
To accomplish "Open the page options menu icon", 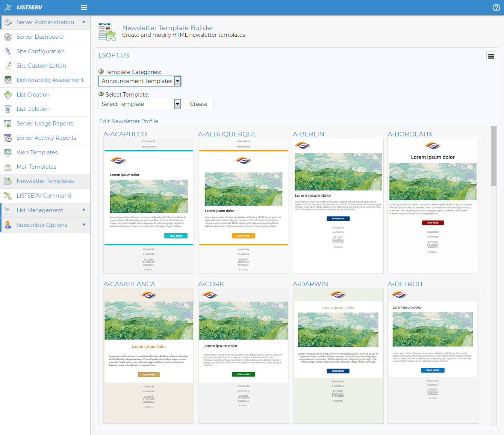I will coord(491,56).
